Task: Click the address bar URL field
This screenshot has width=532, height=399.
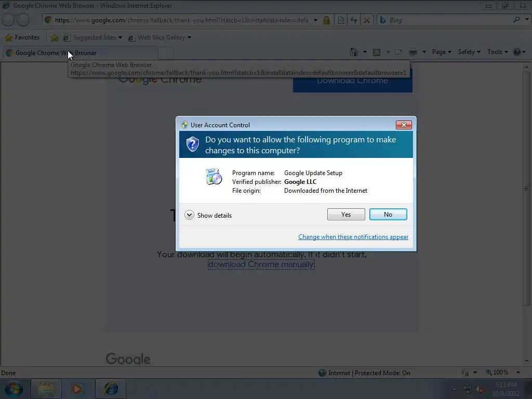Action: pos(181,20)
